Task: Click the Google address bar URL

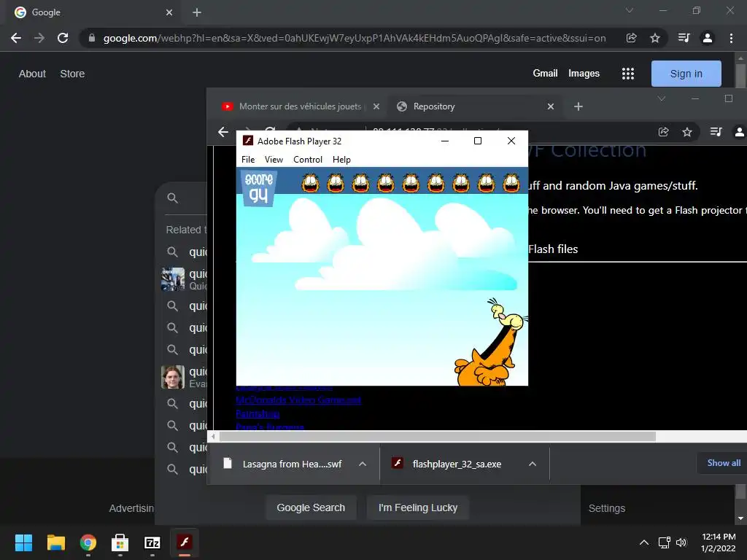Action: click(x=355, y=38)
